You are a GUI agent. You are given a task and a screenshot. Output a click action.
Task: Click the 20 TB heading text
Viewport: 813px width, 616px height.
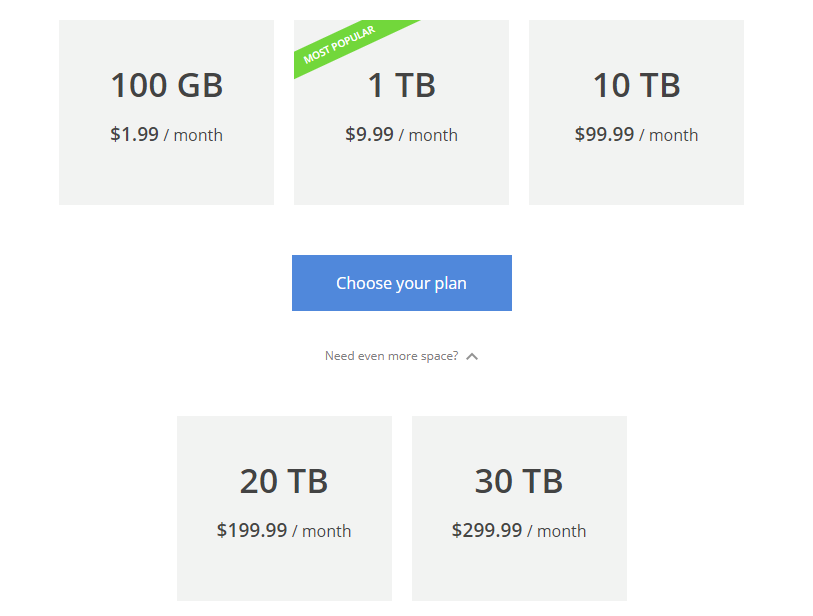(284, 481)
